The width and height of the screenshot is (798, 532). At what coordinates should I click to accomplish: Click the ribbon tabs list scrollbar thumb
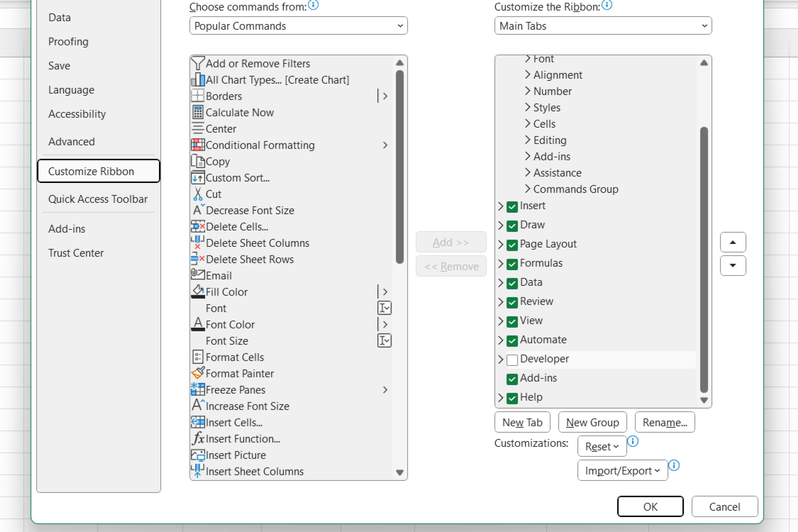point(704,260)
